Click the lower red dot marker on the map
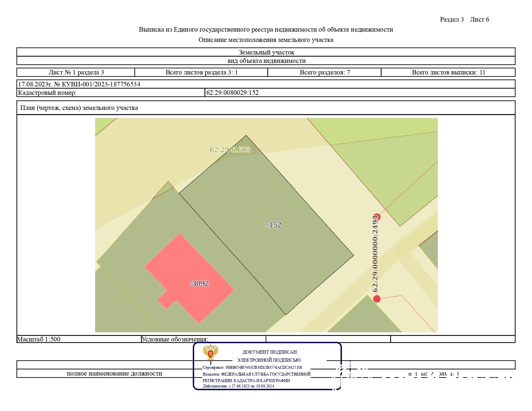The image size is (532, 411). click(x=377, y=299)
